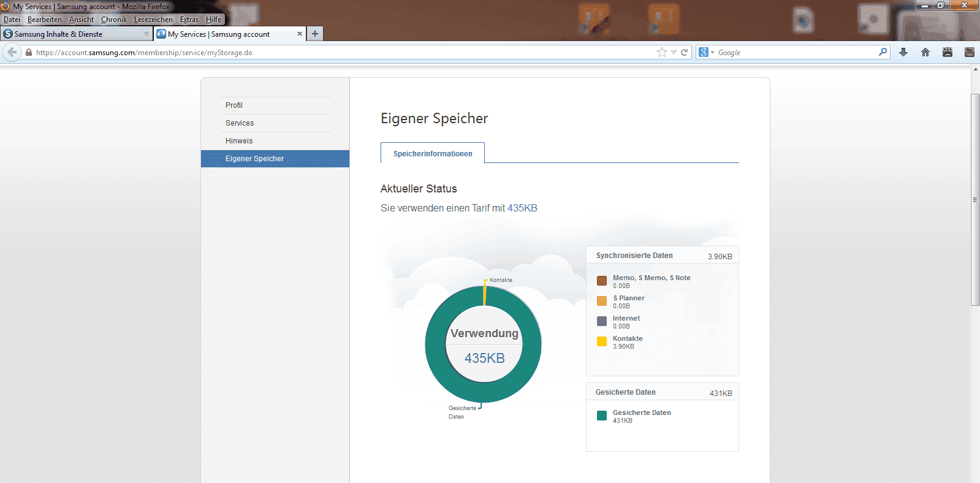This screenshot has height=483, width=980.
Task: Click the Kontakte label above the chart
Action: (x=501, y=280)
